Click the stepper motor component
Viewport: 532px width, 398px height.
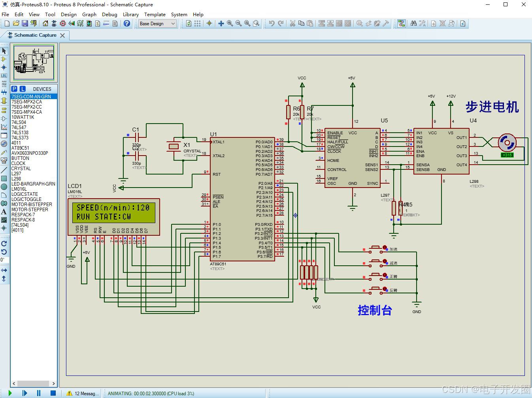(507, 143)
